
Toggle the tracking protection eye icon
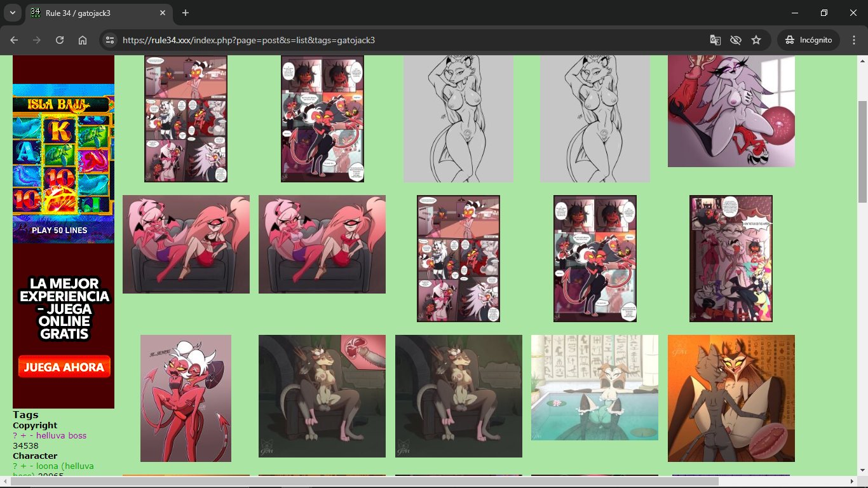[x=736, y=40]
